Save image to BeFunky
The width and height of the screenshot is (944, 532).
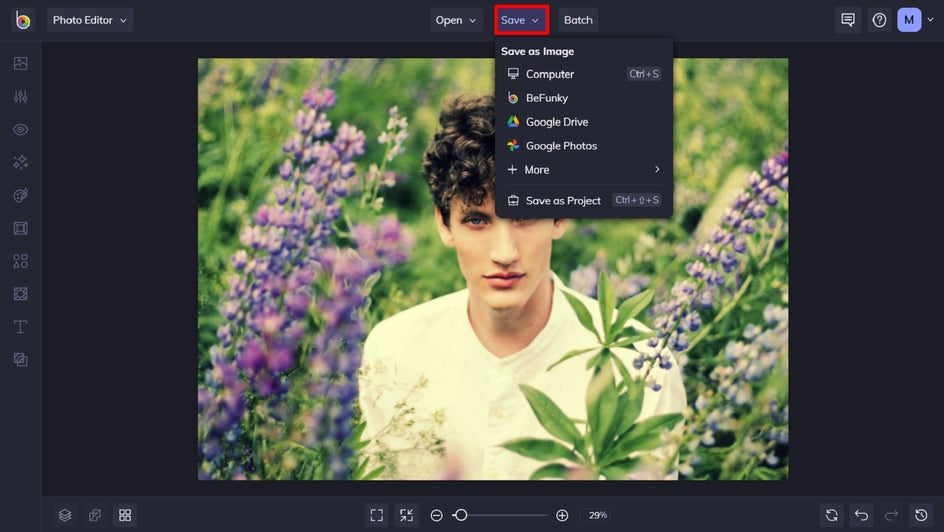click(x=583, y=97)
